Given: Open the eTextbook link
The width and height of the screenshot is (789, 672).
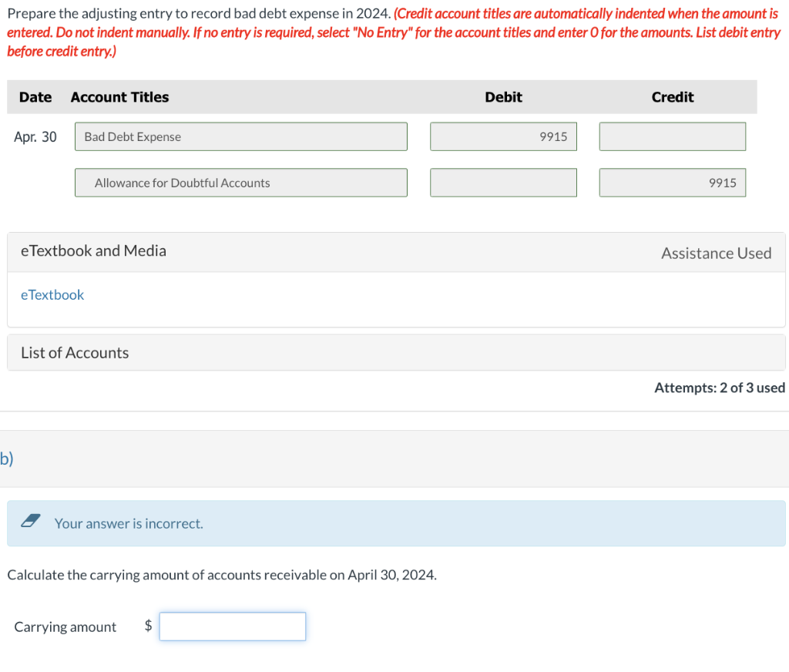Looking at the screenshot, I should pos(52,295).
